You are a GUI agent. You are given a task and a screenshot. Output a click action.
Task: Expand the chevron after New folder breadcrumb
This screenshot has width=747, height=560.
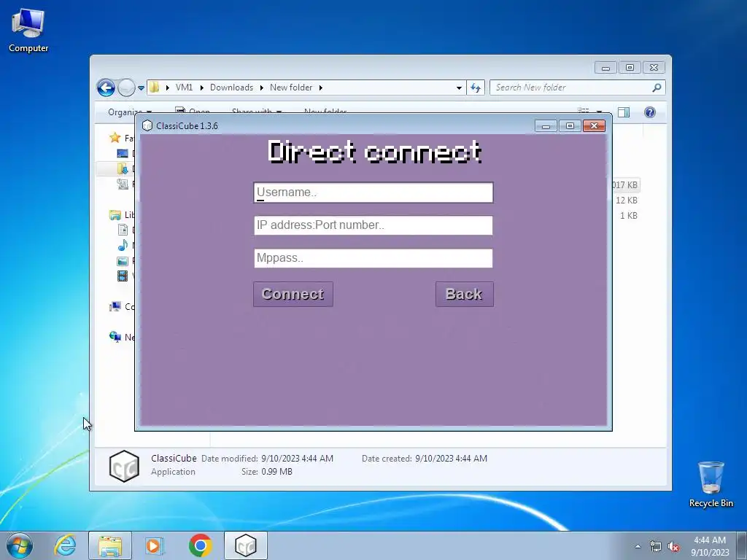[321, 87]
